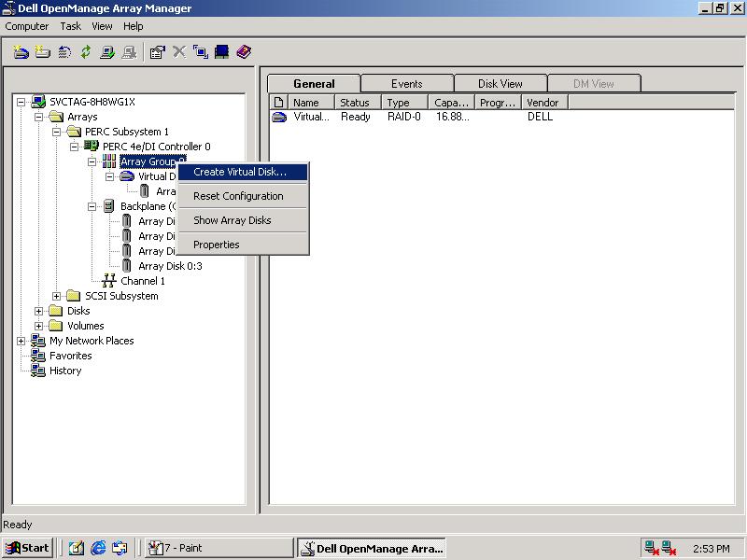The width and height of the screenshot is (747, 560).
Task: Click the Rescan toolbar icon with curved arrow
Action: pyautogui.click(x=64, y=52)
